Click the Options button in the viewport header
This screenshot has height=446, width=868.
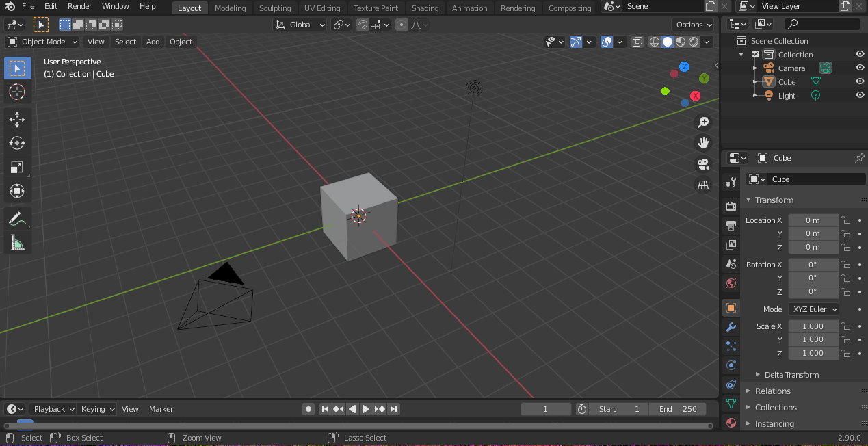(694, 25)
